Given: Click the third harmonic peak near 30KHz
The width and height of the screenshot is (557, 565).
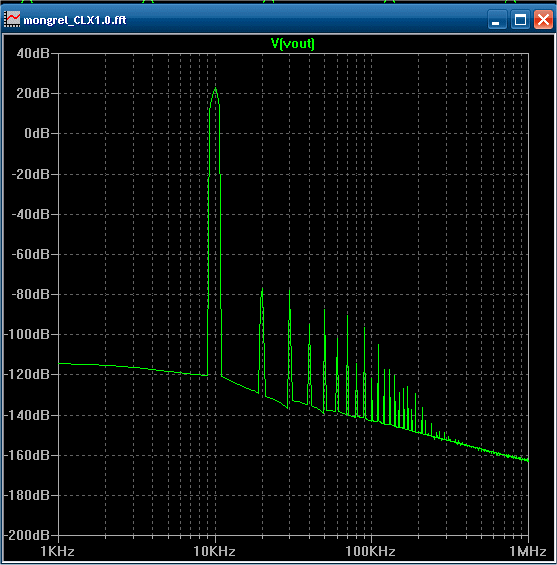Looking at the screenshot, I should tap(289, 290).
